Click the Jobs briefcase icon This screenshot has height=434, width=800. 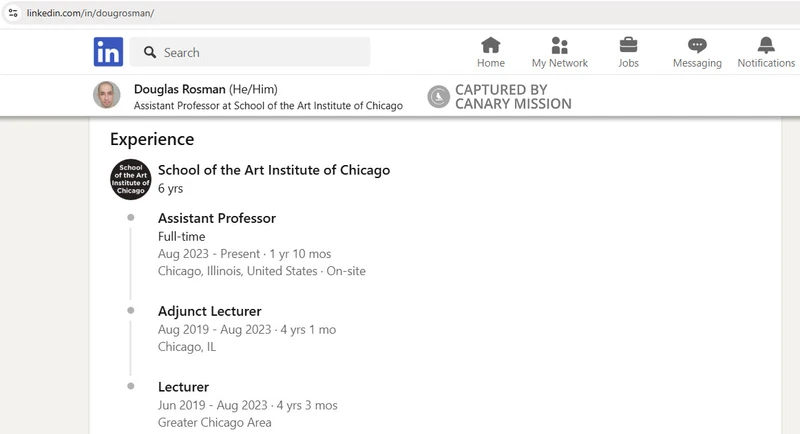(x=628, y=45)
